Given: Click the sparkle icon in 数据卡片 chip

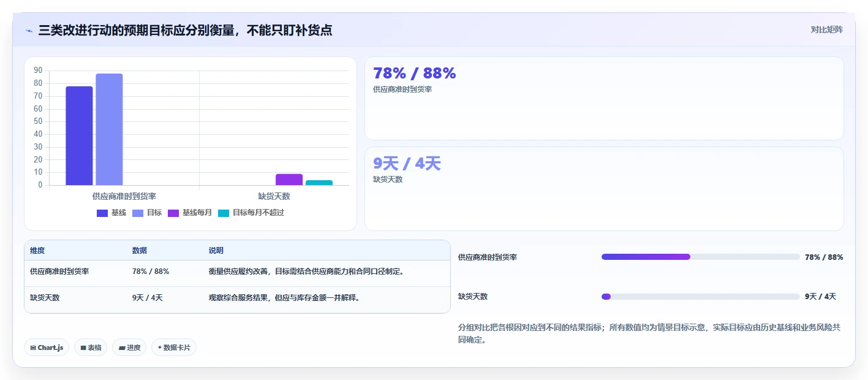Looking at the screenshot, I should pos(159,348).
